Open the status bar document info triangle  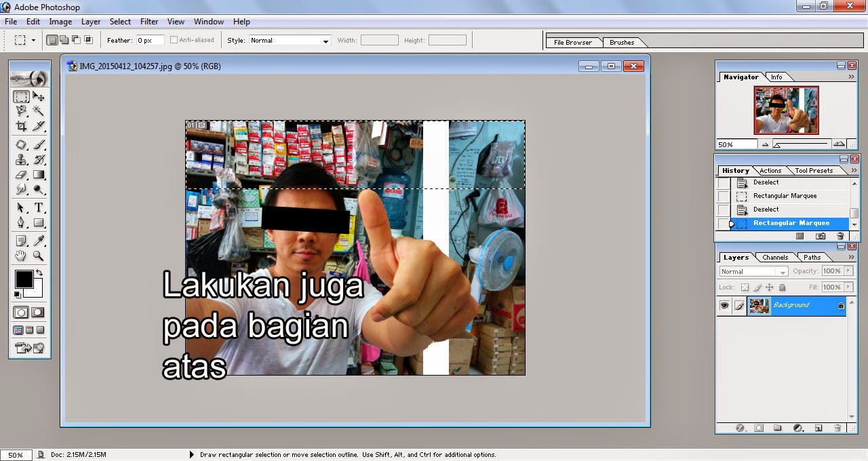tap(191, 455)
